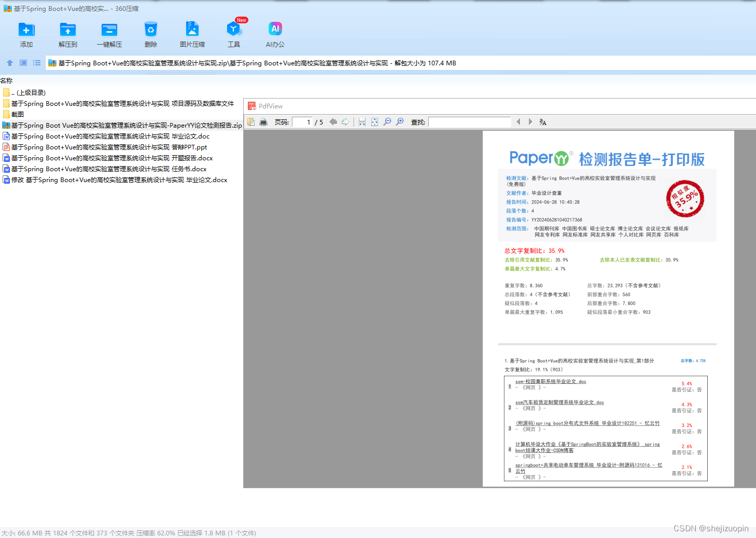Click the 名称 column header
Image resolution: width=756 pixels, height=538 pixels.
[x=6, y=80]
